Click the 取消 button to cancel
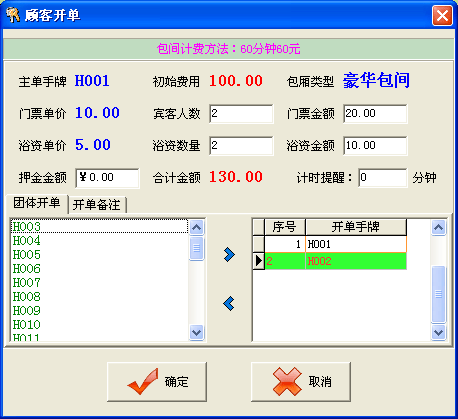This screenshot has height=419, width=458. point(301,382)
